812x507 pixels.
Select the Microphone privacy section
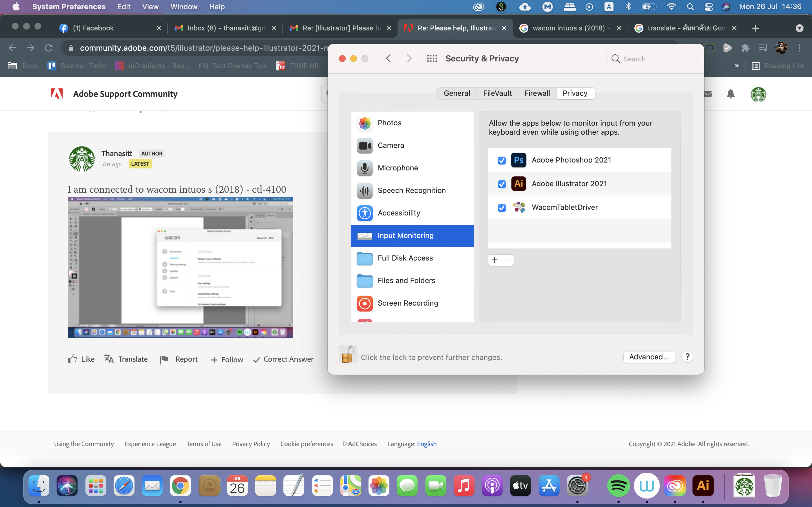pos(398,168)
